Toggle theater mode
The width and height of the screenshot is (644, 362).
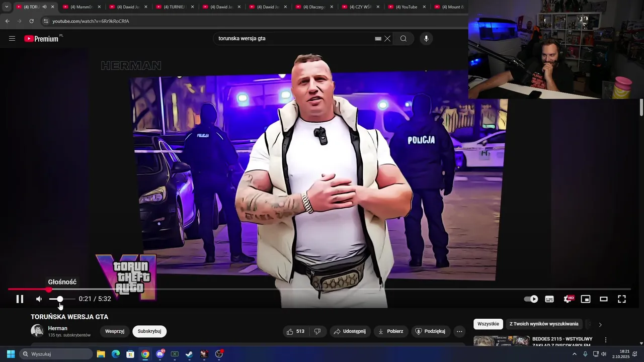(604, 299)
